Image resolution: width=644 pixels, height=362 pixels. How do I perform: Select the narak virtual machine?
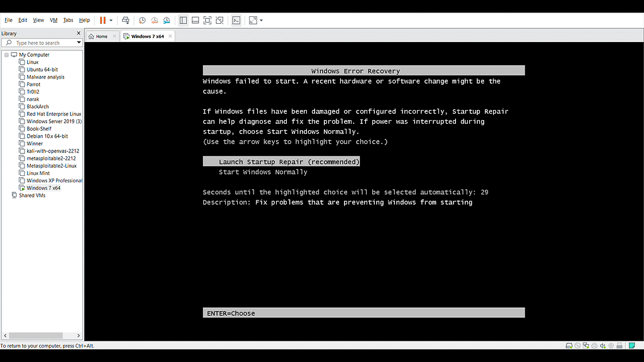[33, 99]
